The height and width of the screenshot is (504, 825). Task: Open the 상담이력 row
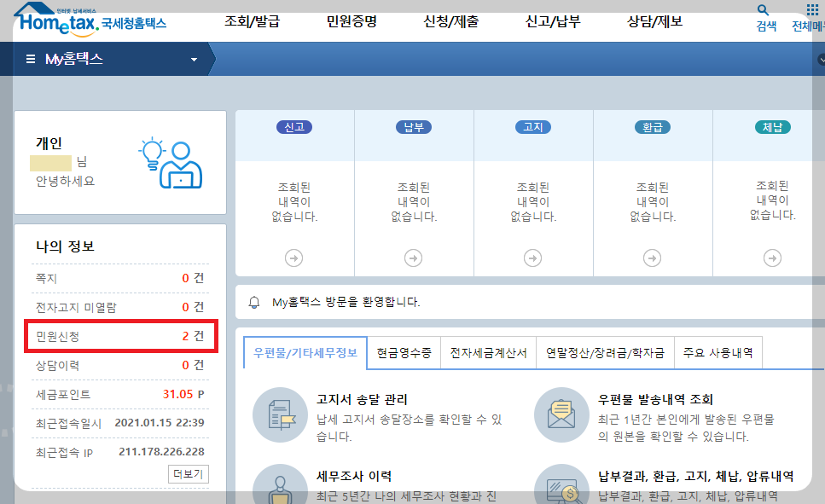(120, 365)
